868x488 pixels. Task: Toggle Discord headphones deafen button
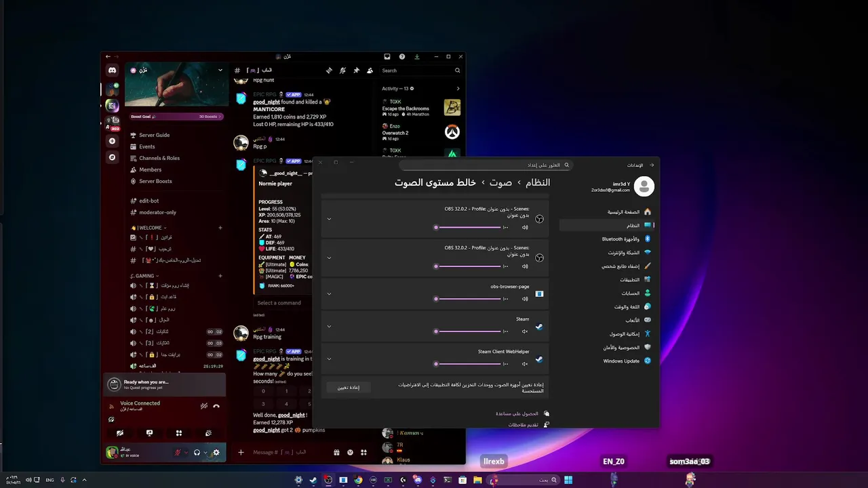(x=197, y=453)
